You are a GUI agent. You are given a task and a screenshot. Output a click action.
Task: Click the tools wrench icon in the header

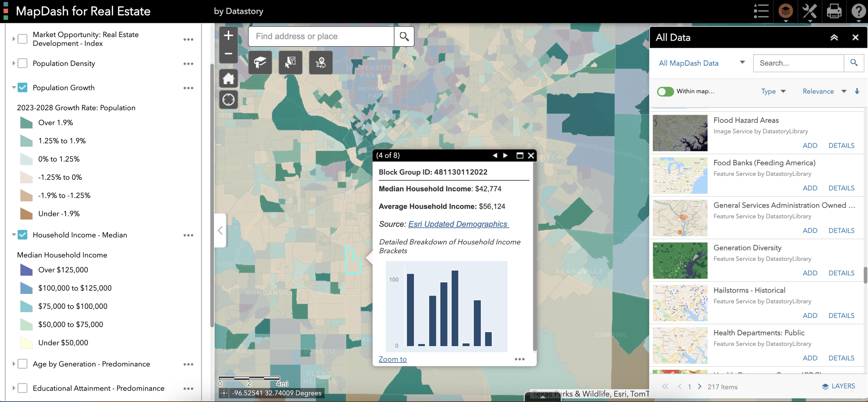click(x=810, y=11)
